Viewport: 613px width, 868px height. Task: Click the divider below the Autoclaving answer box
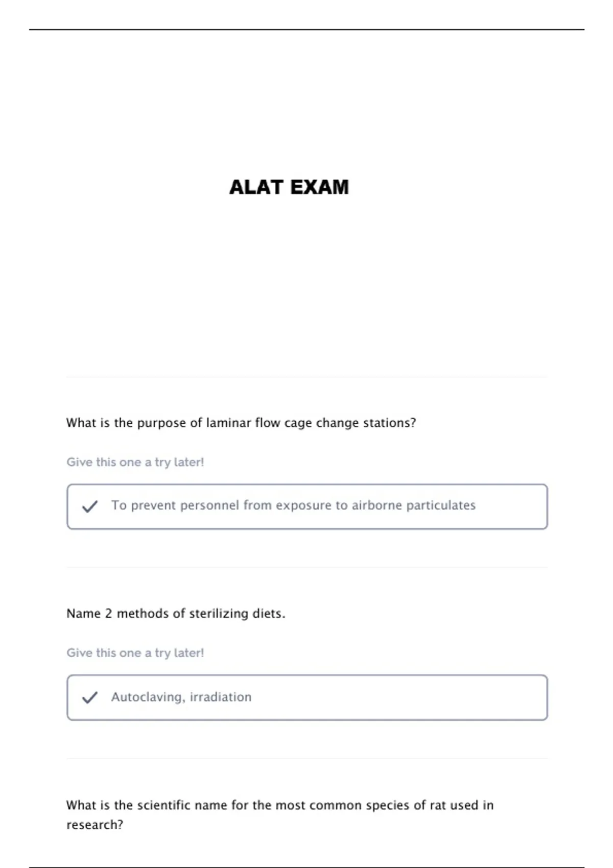tap(306, 758)
